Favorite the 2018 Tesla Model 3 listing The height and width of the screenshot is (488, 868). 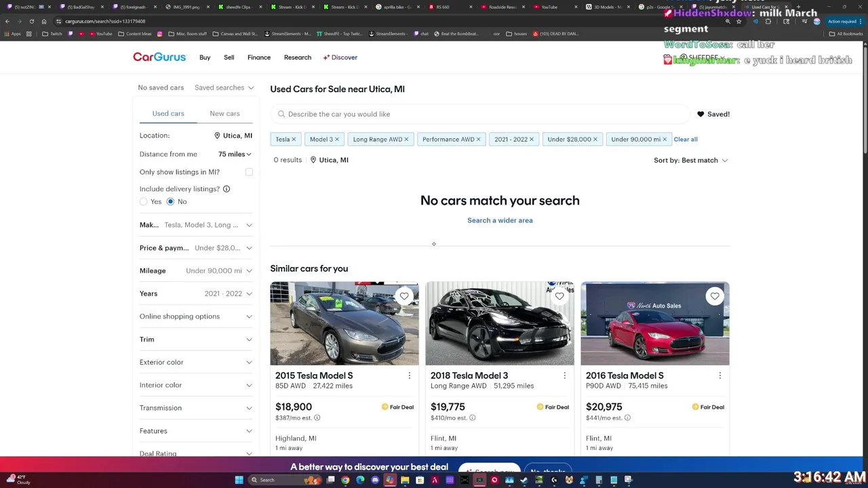point(559,296)
